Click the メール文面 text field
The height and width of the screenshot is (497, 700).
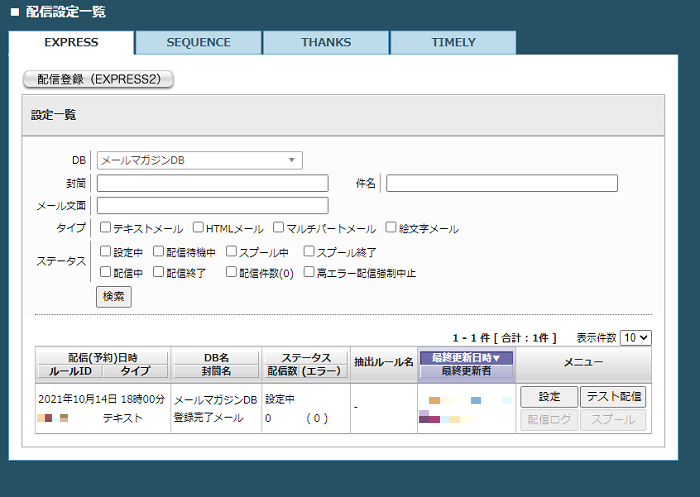pos(212,206)
